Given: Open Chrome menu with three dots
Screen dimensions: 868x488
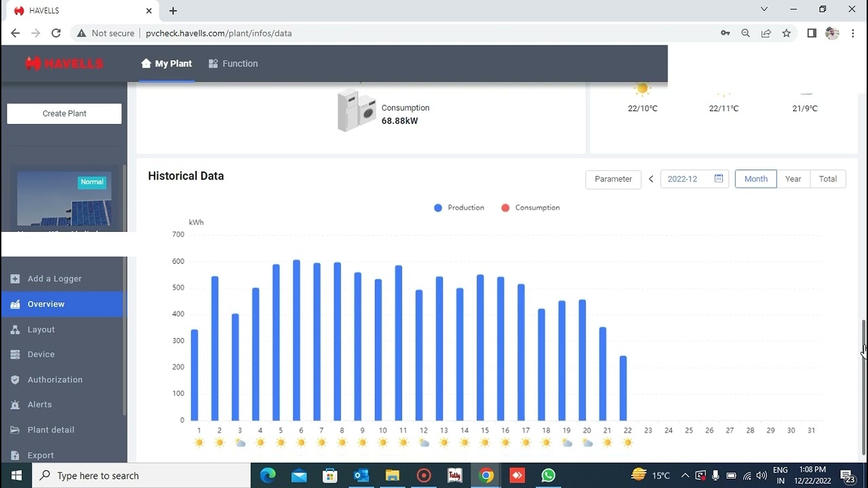Looking at the screenshot, I should coord(854,33).
